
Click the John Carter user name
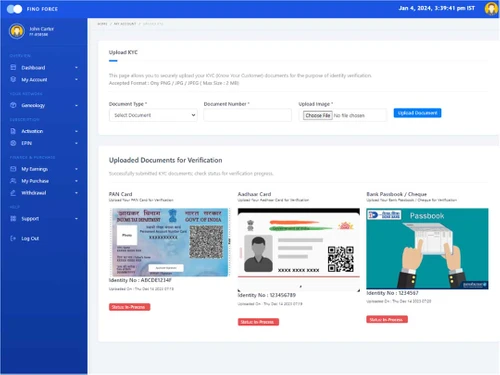click(x=41, y=29)
